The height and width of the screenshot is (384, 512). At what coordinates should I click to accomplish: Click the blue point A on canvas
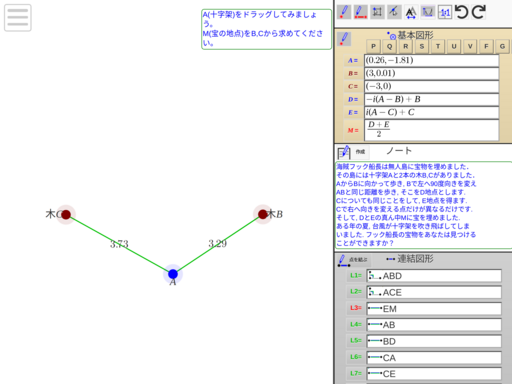173,274
